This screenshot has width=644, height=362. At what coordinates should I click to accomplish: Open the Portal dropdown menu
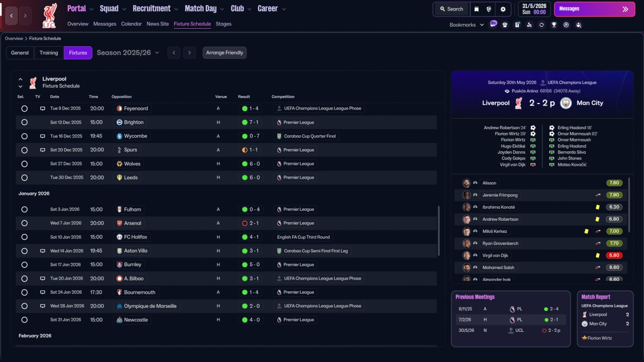[x=80, y=9]
